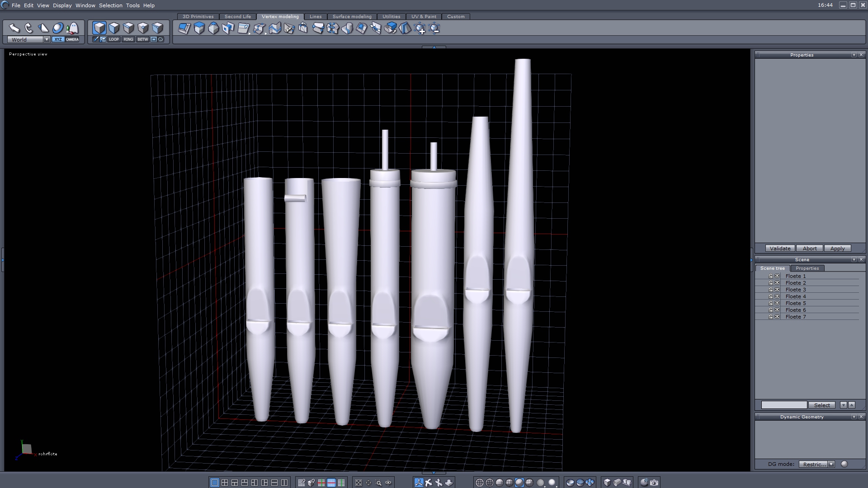This screenshot has height=488, width=868.
Task: Activate the RING selection mode
Action: [128, 39]
